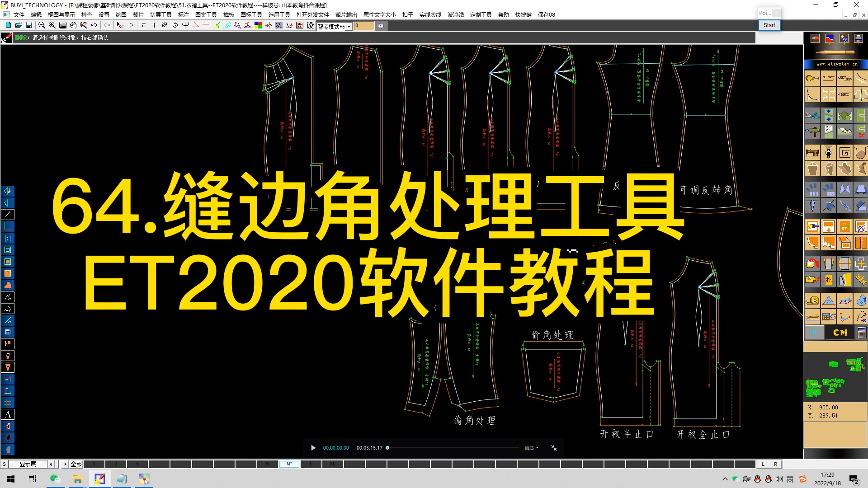
Task: Click the orange plus cross icon
Action: pyautogui.click(x=861, y=264)
